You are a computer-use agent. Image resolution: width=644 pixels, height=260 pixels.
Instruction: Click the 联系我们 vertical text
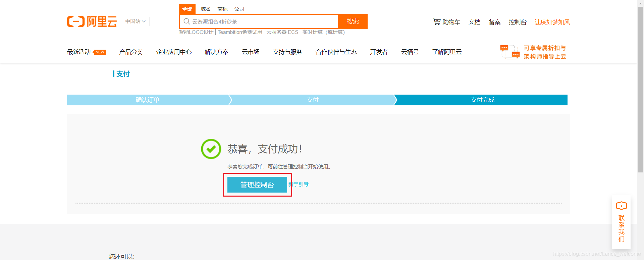(622, 228)
